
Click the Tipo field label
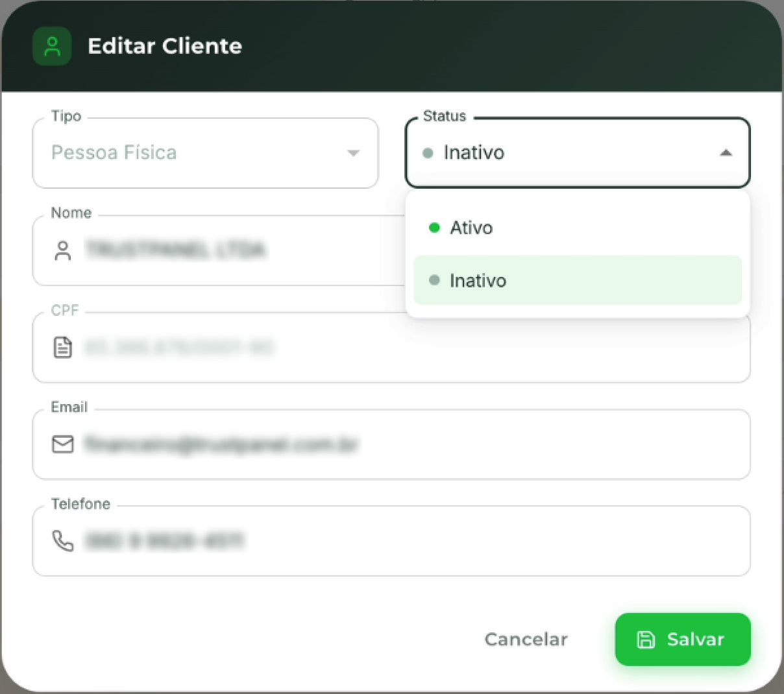[x=66, y=116]
